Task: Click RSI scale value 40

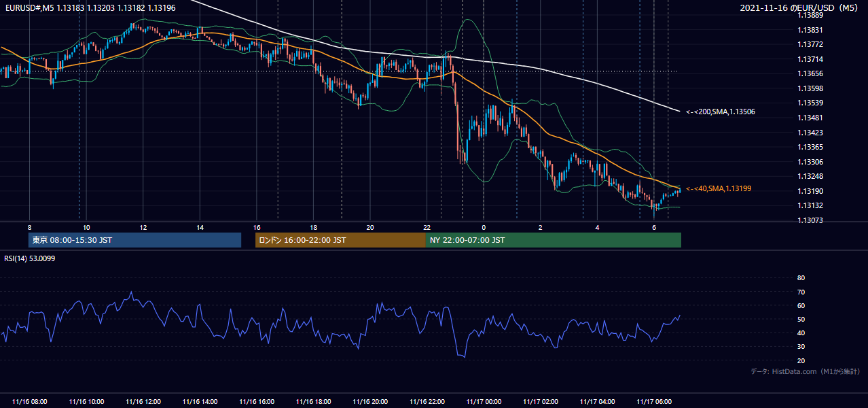Action: point(801,333)
